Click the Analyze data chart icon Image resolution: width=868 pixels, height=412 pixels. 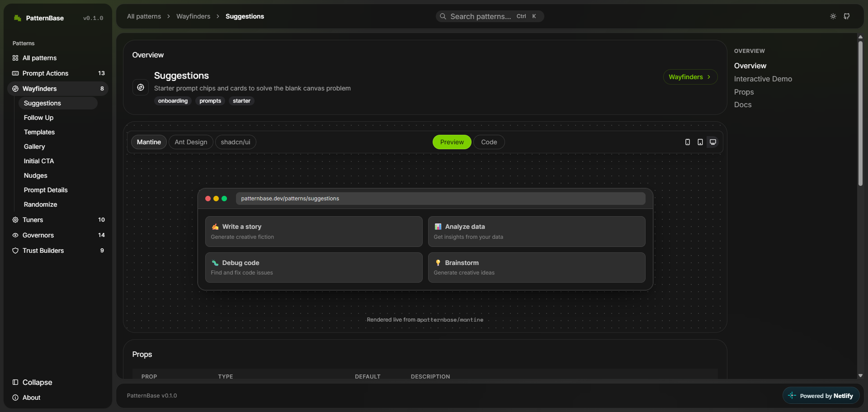point(438,227)
